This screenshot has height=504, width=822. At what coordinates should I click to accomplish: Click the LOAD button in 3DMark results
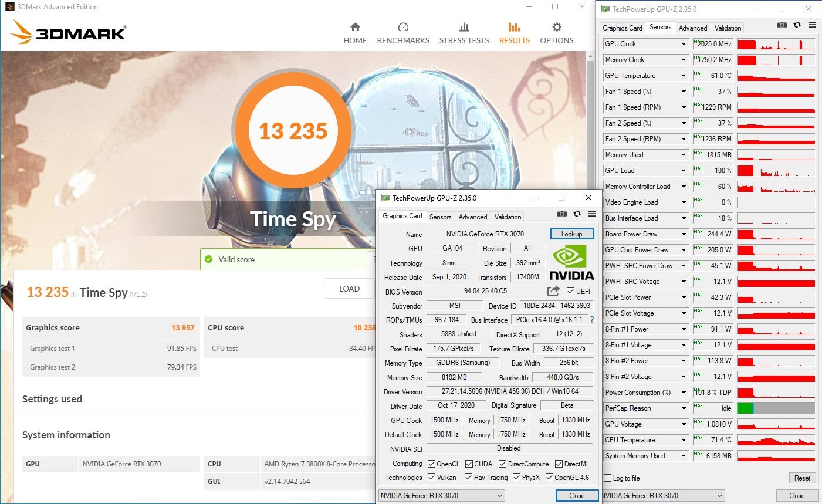pos(349,289)
